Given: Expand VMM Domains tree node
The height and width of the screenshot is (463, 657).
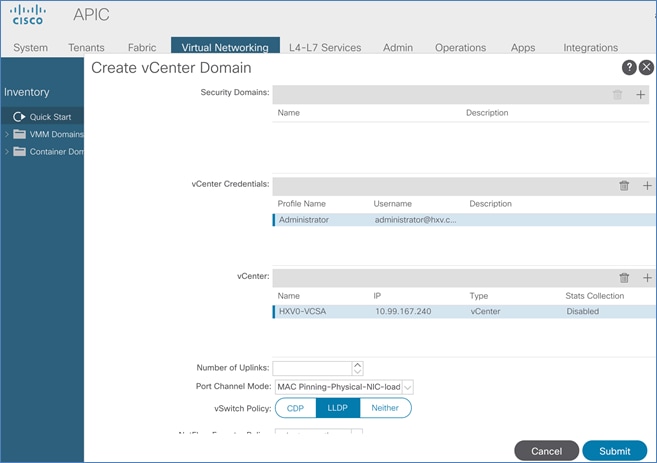Looking at the screenshot, I should click(x=7, y=134).
